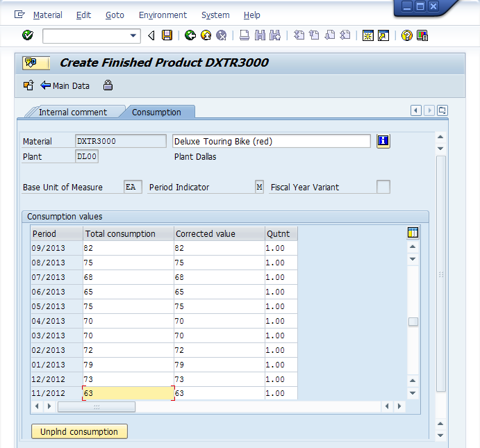Open the Environment menu
This screenshot has width=480, height=448.
[x=163, y=15]
